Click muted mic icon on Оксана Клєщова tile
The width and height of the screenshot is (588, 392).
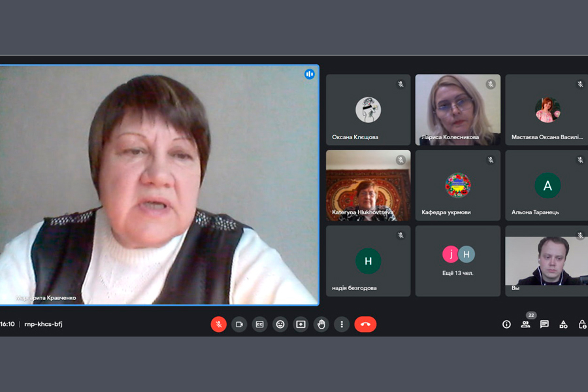pos(401,84)
